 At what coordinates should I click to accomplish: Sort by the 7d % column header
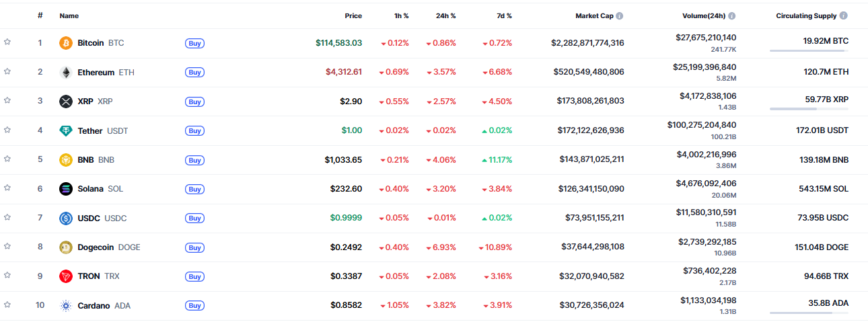[x=502, y=16]
